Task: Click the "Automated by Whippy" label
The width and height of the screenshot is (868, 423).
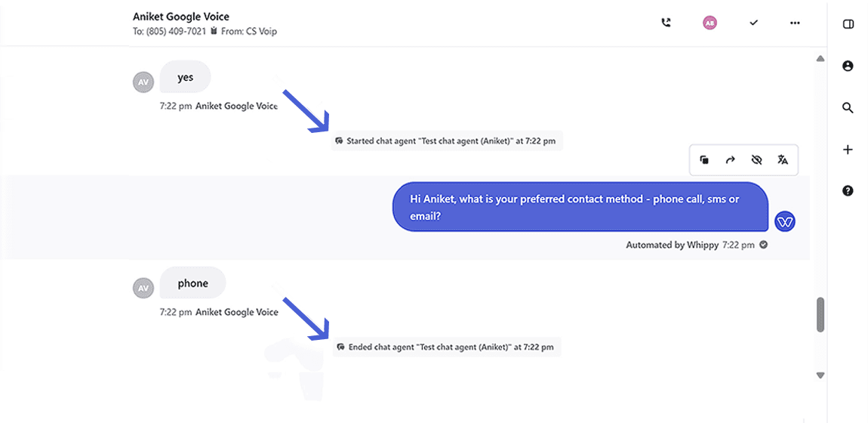Action: [673, 244]
